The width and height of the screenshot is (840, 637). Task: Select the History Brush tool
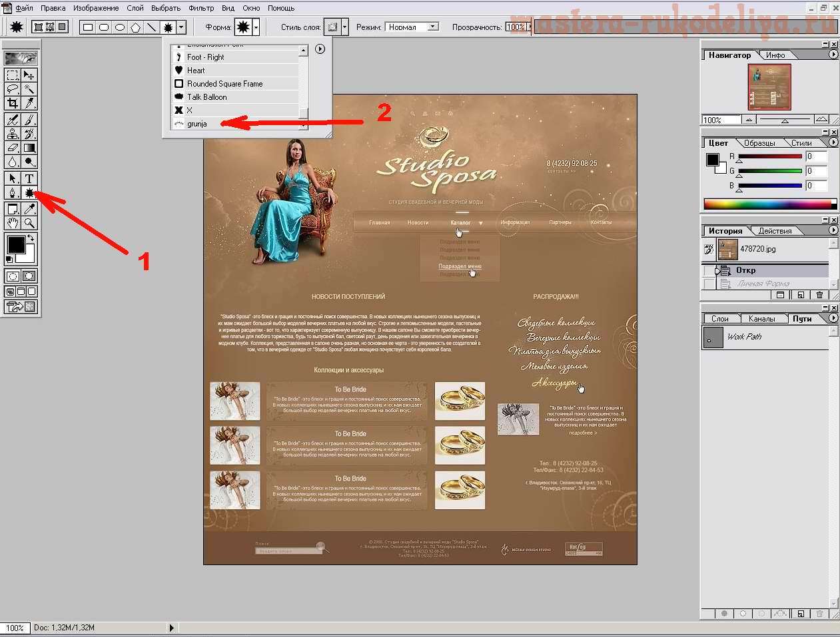click(x=29, y=134)
